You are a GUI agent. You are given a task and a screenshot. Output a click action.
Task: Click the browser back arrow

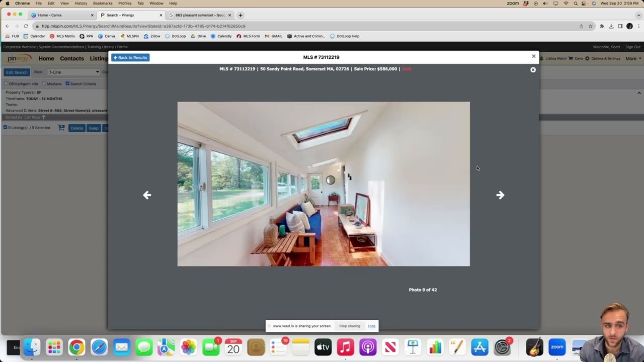[x=7, y=26]
